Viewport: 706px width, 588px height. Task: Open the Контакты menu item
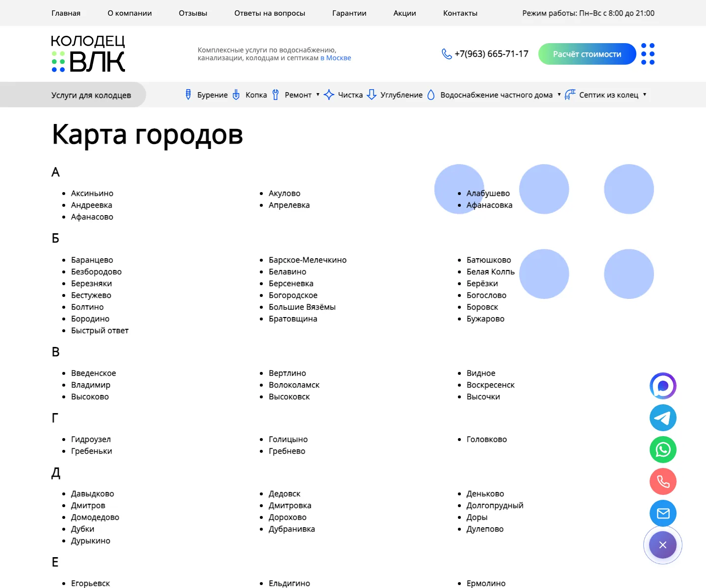pyautogui.click(x=460, y=13)
